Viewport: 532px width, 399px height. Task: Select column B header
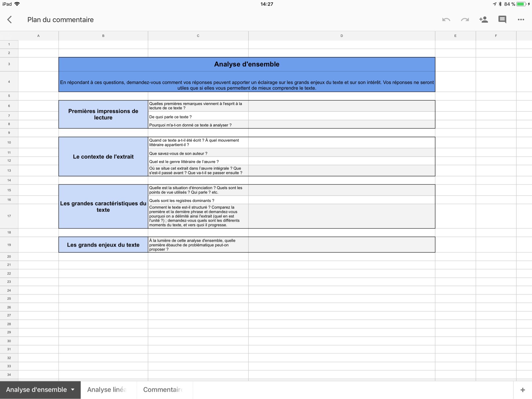[x=103, y=36]
